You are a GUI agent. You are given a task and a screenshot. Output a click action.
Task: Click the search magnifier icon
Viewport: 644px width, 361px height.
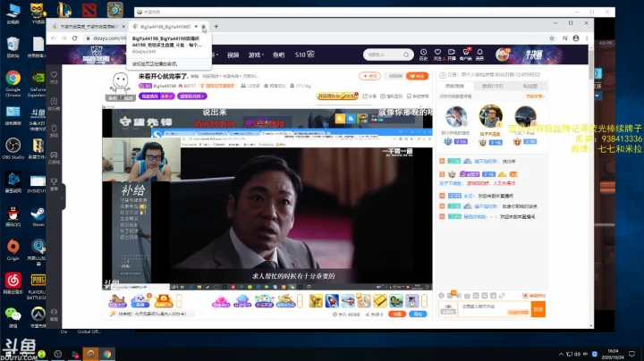[x=406, y=55]
